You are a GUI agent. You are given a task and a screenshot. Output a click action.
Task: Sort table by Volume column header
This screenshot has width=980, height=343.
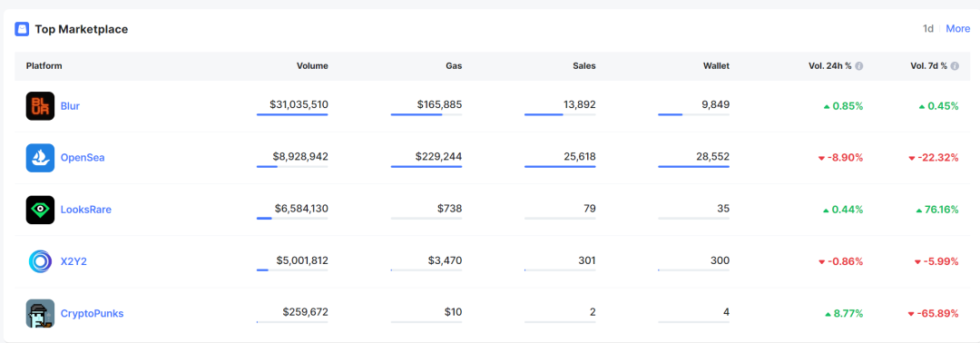(312, 65)
